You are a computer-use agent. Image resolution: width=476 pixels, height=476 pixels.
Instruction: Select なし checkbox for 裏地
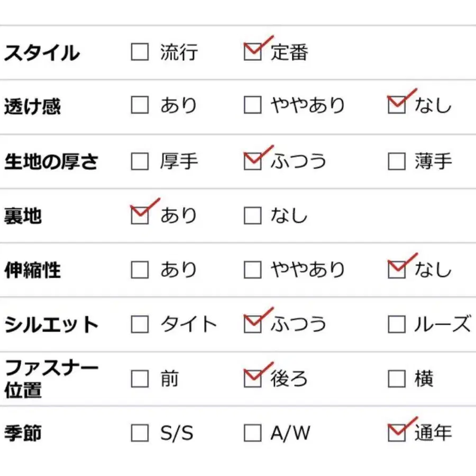click(252, 215)
